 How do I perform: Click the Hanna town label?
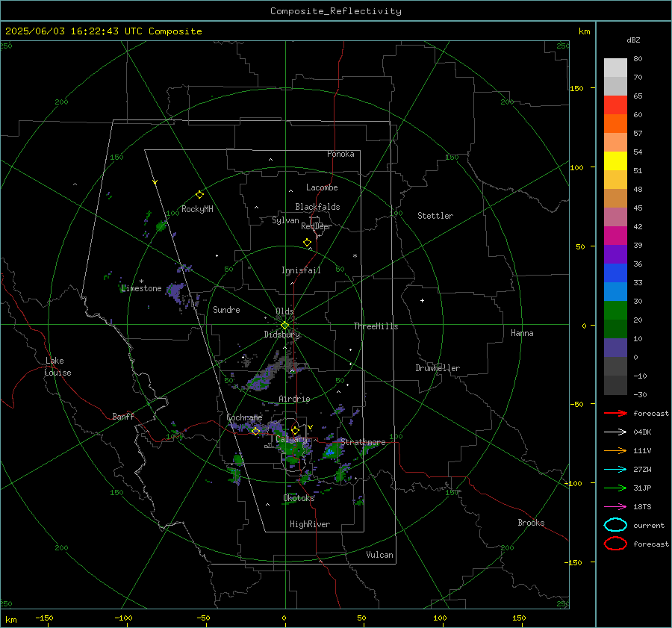pyautogui.click(x=522, y=333)
